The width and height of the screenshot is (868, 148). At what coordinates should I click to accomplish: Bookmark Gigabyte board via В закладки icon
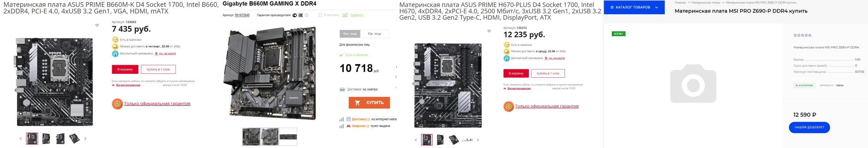click(320, 15)
